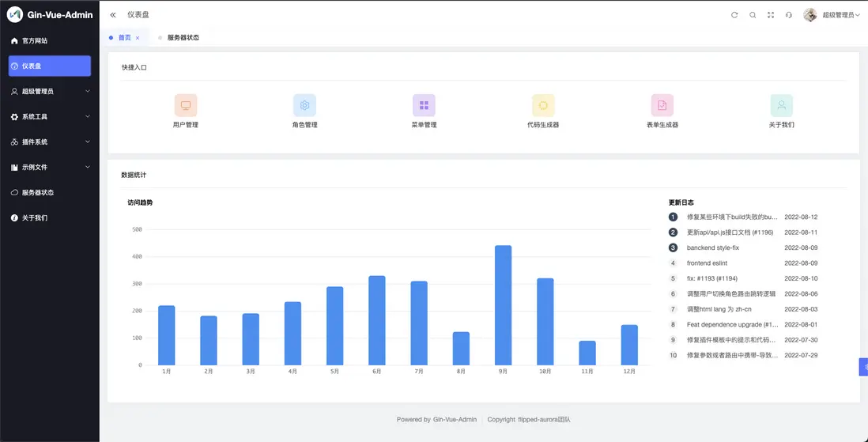Viewport: 868px width, 442px height.
Task: Click log entry fix: #1193 (#1194)
Action: 712,278
